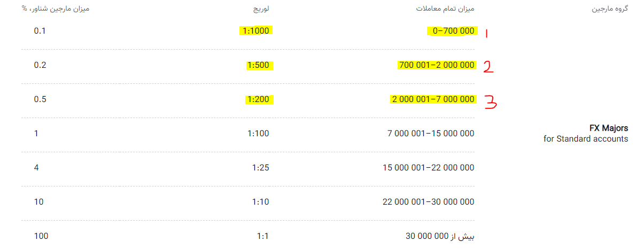
Task: Select the 1:100 leverage value
Action: point(258,134)
